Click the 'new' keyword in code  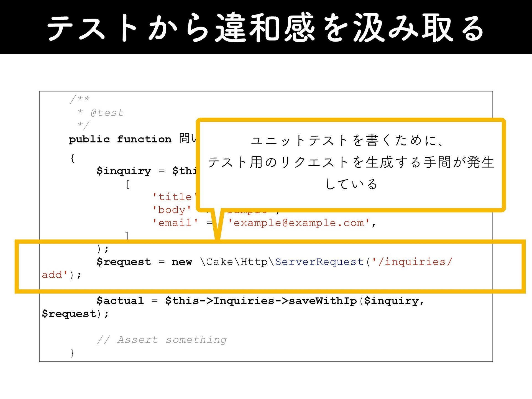click(x=182, y=262)
